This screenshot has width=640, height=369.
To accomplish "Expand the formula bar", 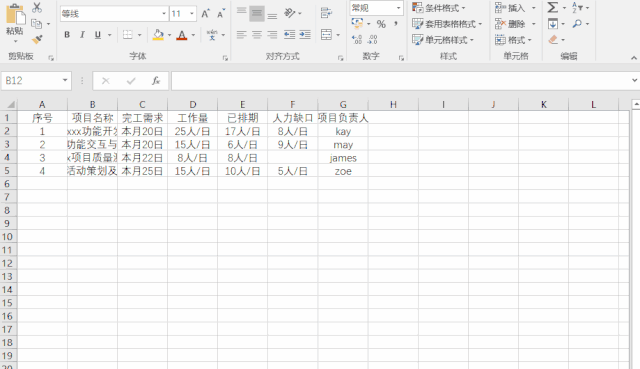I will click(634, 80).
